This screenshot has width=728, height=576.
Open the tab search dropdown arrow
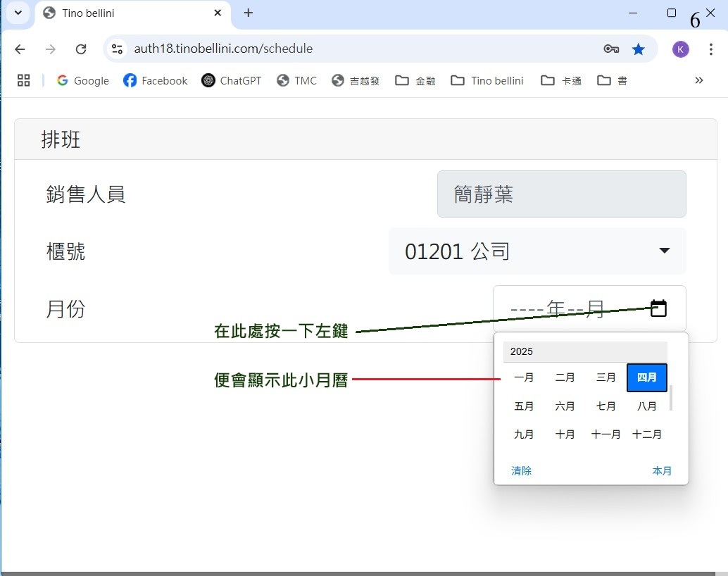tap(18, 13)
